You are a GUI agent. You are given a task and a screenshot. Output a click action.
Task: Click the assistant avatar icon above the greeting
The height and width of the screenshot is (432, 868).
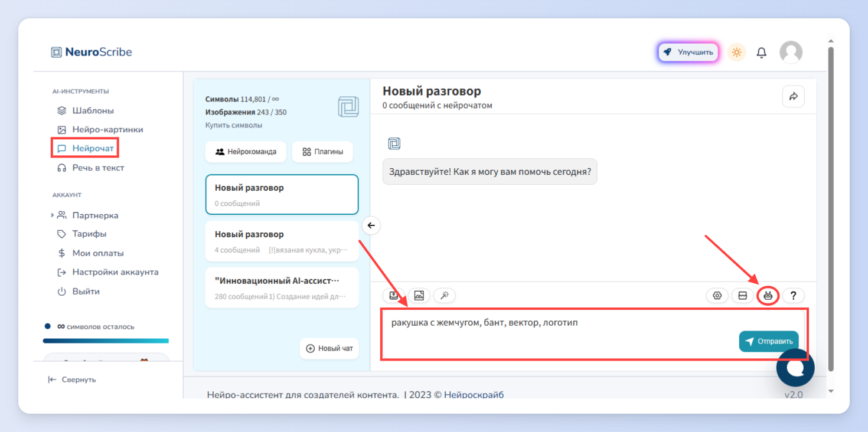click(394, 143)
